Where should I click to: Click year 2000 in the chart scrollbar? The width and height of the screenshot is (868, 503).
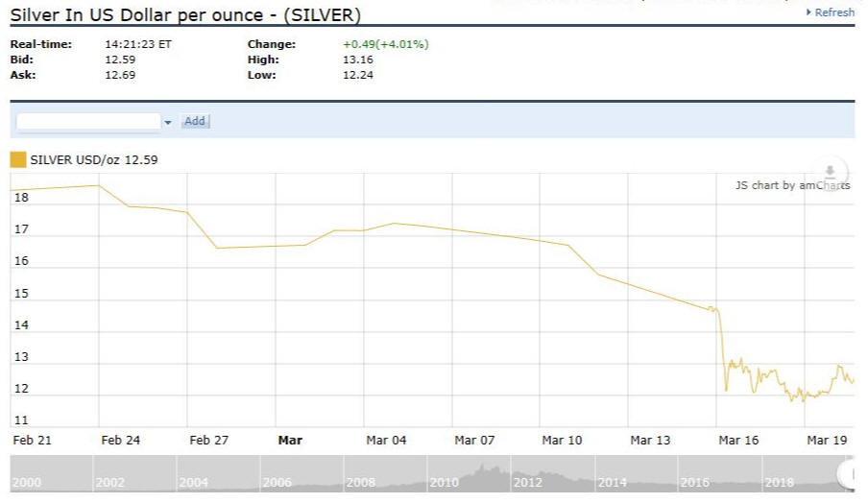[x=27, y=483]
